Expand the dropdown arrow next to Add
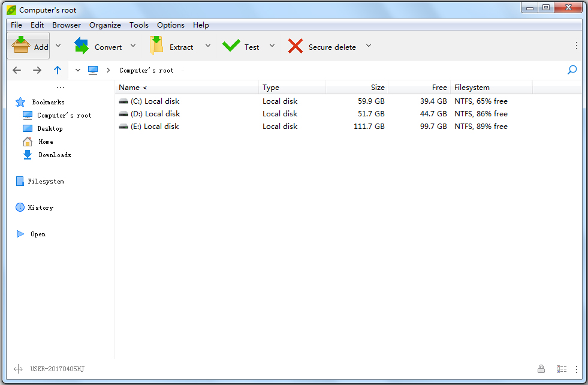The width and height of the screenshot is (588, 385). [58, 46]
